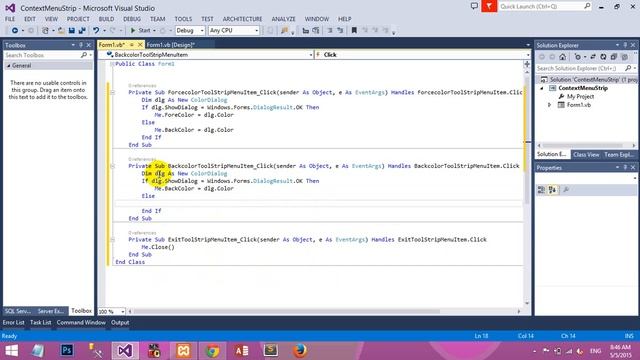
Task: Collapse ContextMenuStrip project node
Action: [x=542, y=88]
